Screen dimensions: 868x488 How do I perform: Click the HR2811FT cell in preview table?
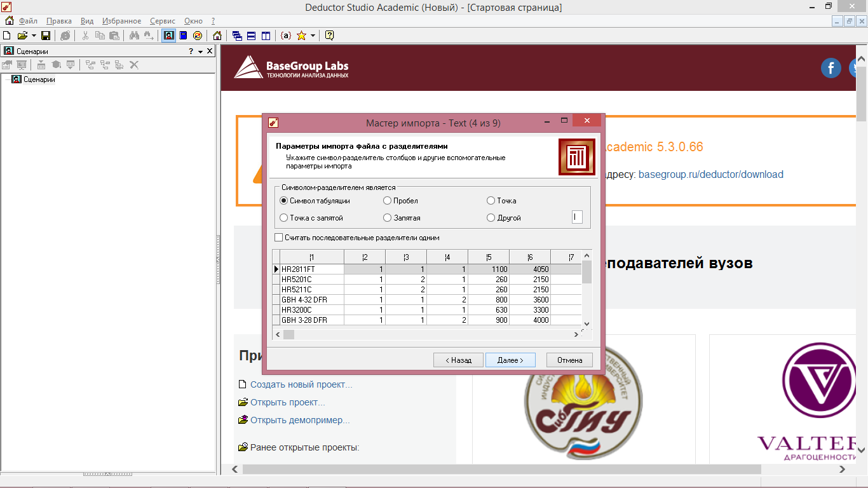click(x=312, y=269)
